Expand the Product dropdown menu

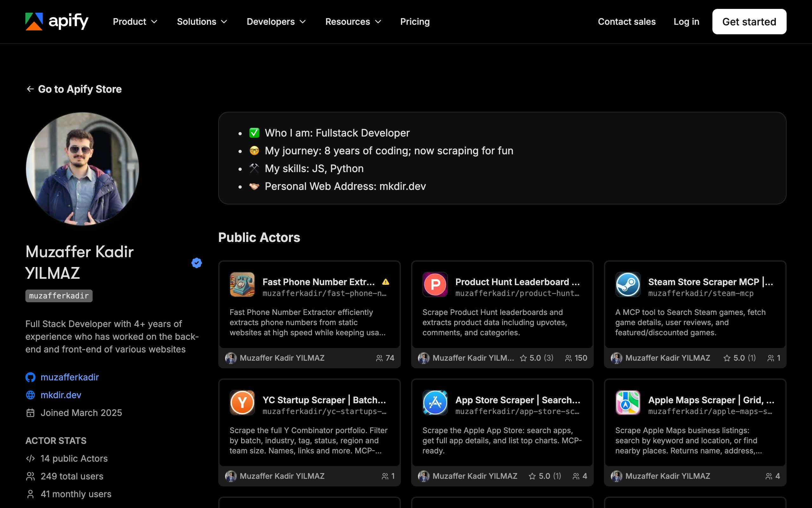(135, 22)
